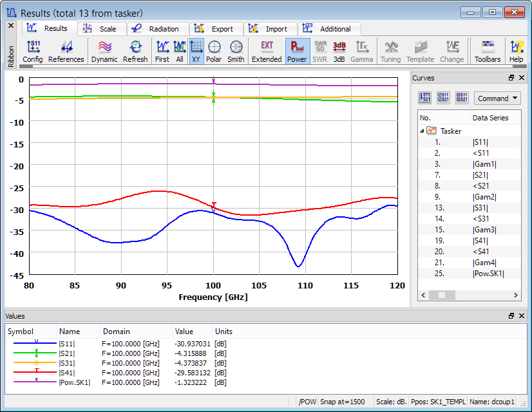Open the Dynamic display tool

click(104, 51)
